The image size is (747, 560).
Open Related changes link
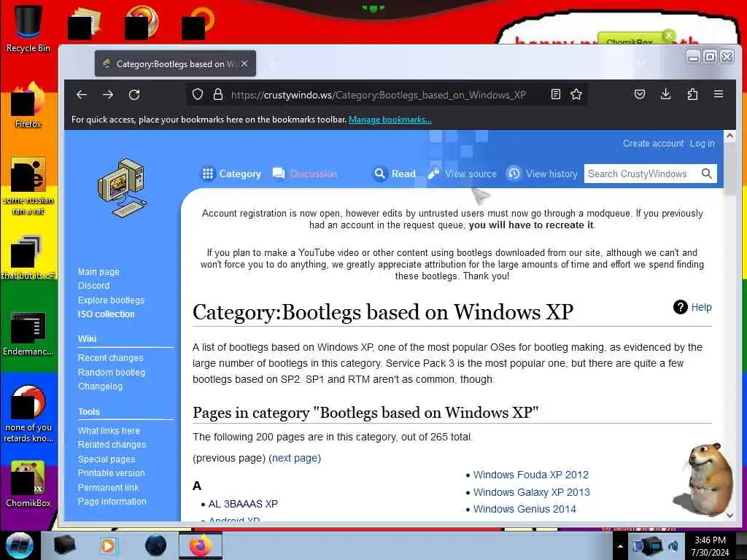point(112,444)
